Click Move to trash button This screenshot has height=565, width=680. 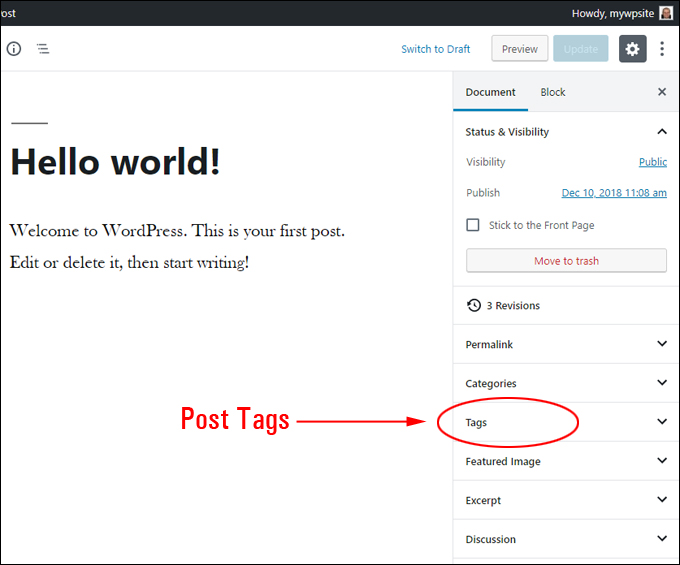tap(566, 261)
